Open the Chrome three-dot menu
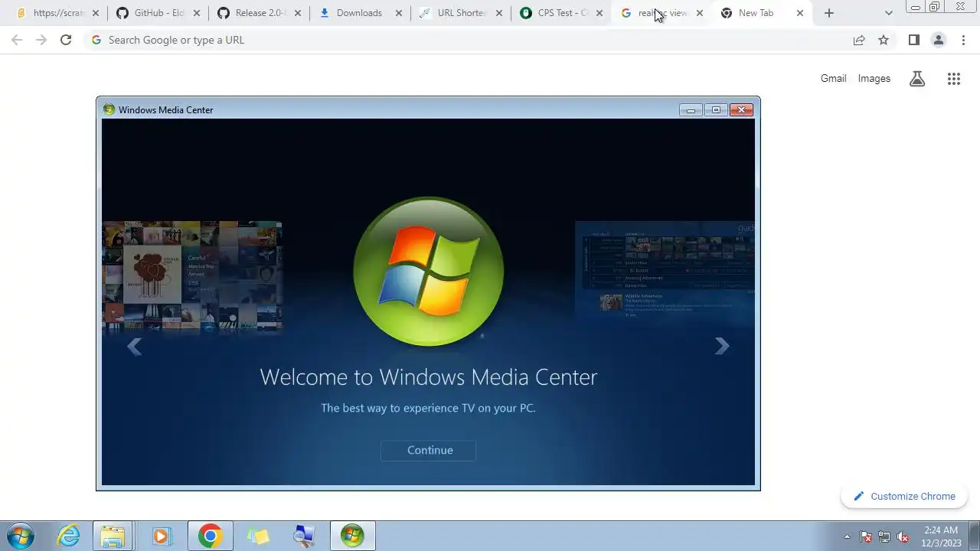The image size is (980, 551). [x=963, y=40]
